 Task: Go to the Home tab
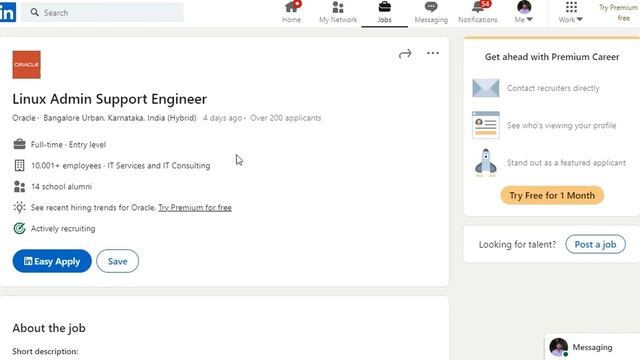[291, 12]
